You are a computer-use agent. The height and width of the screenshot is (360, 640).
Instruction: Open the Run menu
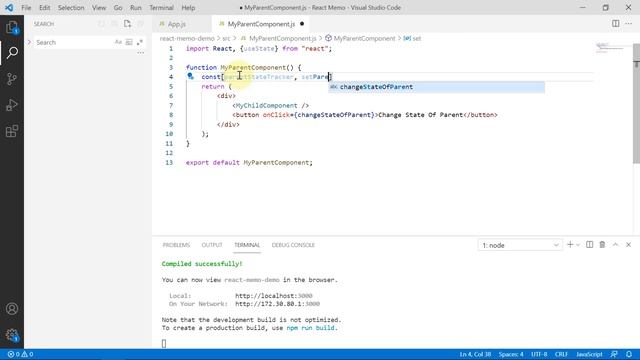pyautogui.click(x=136, y=8)
